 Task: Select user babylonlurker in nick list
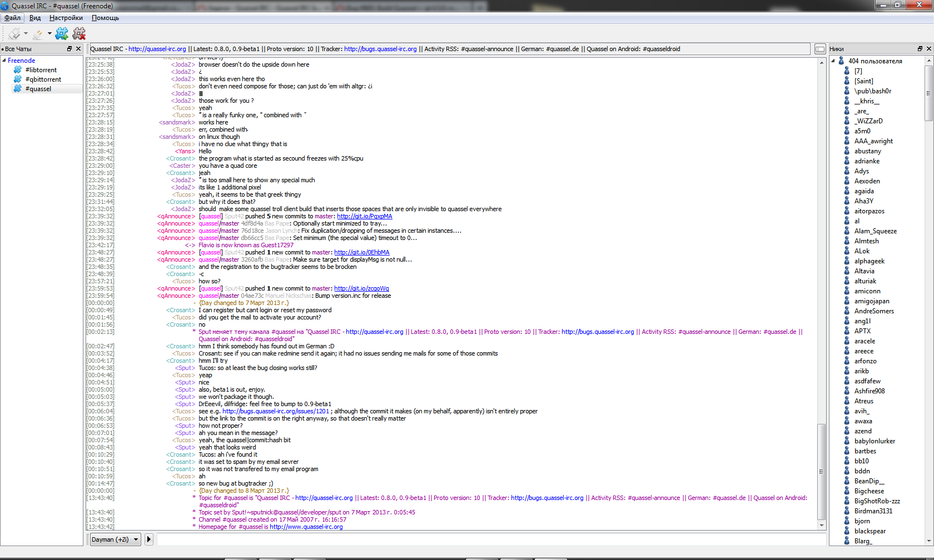pos(875,441)
